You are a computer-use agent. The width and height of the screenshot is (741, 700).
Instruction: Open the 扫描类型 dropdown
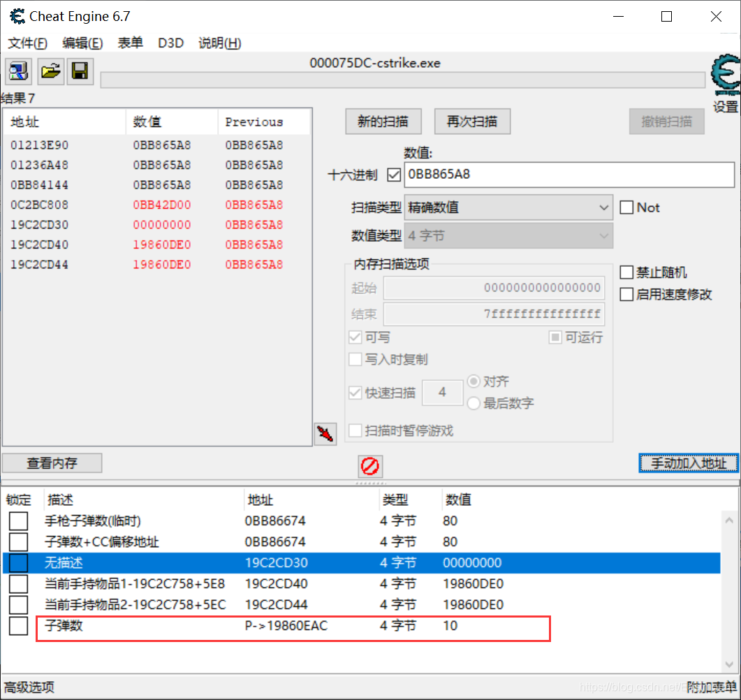[x=508, y=207]
